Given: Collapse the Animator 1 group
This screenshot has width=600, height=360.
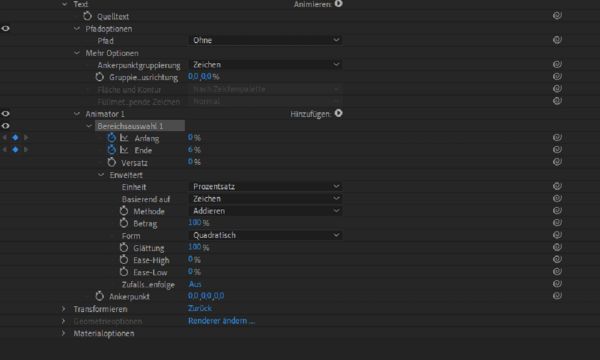Looking at the screenshot, I should pyautogui.click(x=77, y=114).
